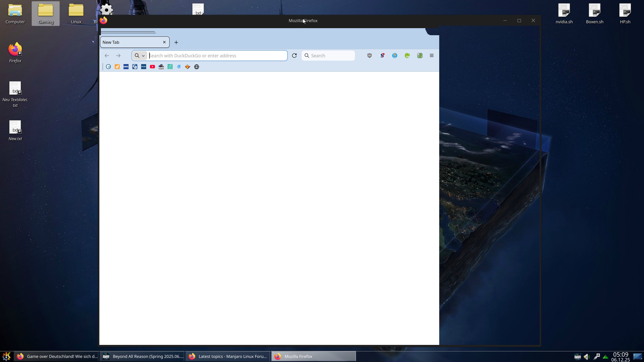This screenshot has height=362, width=644.
Task: Open the GMX bookmark icon
Action: click(126, 67)
